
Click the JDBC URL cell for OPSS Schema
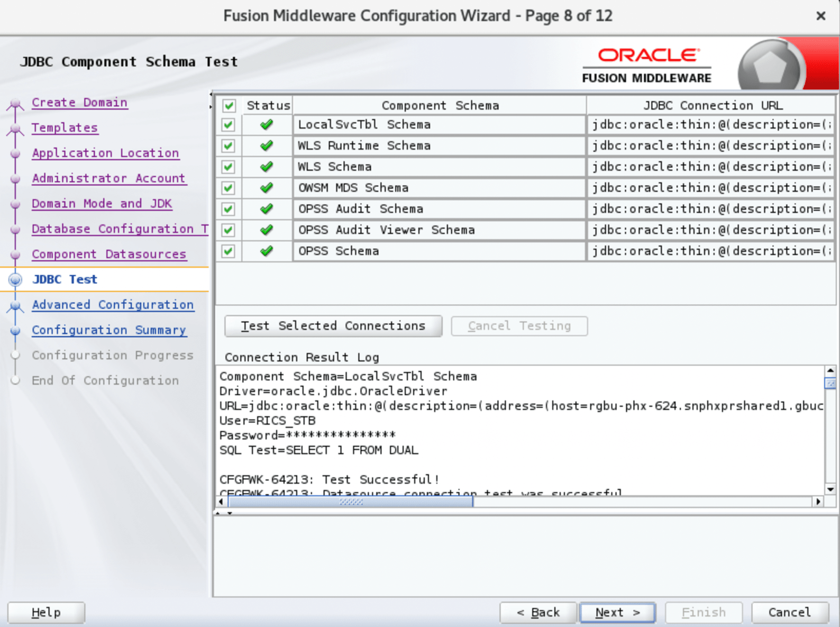coord(711,251)
